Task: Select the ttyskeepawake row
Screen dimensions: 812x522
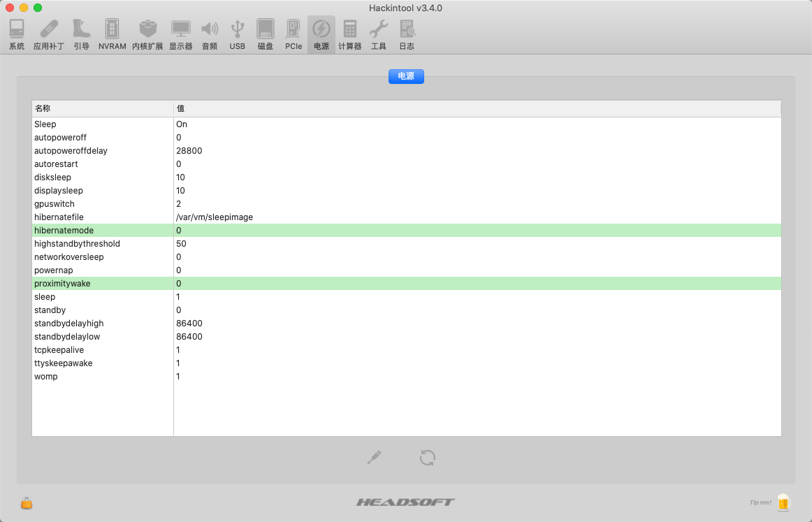Action: 407,363
